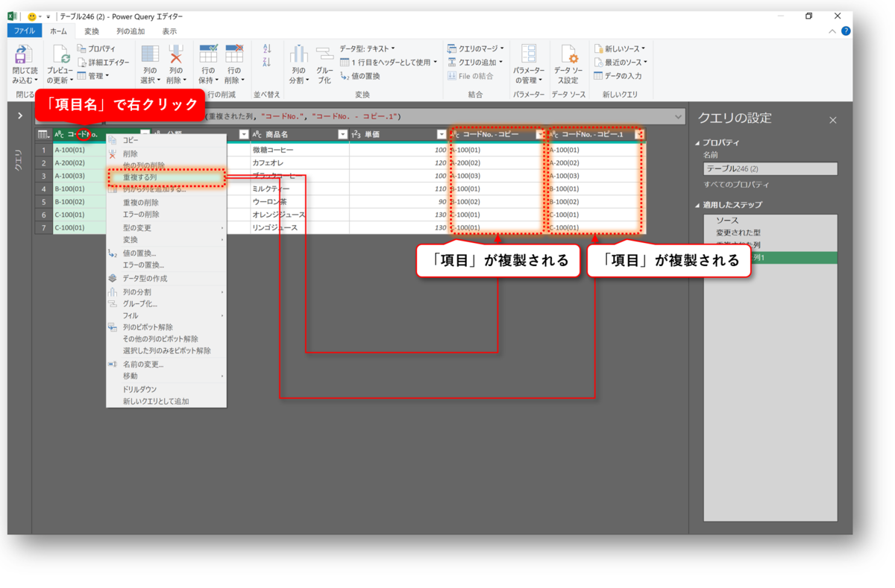Click the table icon at grid corner
This screenshot has height=588, width=895.
pos(43,135)
